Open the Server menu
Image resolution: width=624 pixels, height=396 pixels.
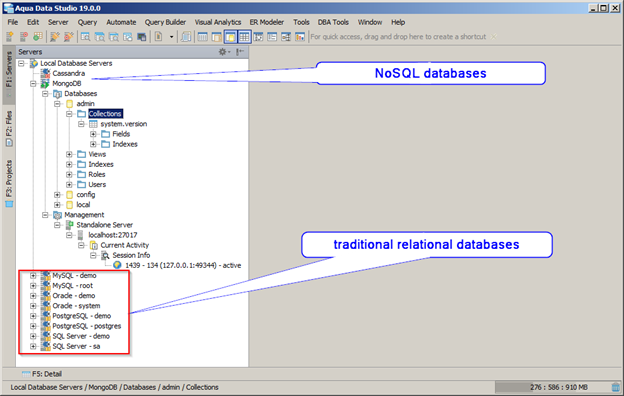click(58, 22)
